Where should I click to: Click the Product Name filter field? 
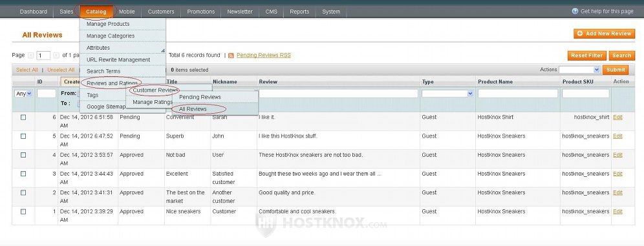pos(517,94)
